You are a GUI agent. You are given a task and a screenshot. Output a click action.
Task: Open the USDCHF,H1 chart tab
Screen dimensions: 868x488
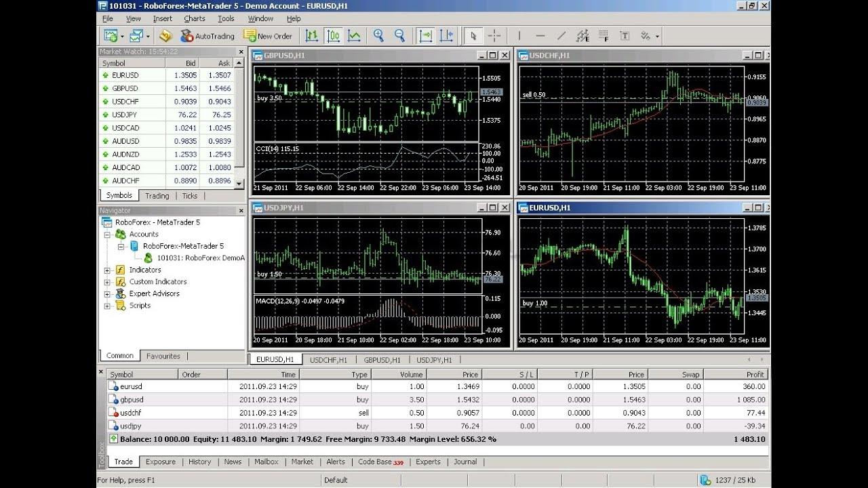(x=328, y=360)
